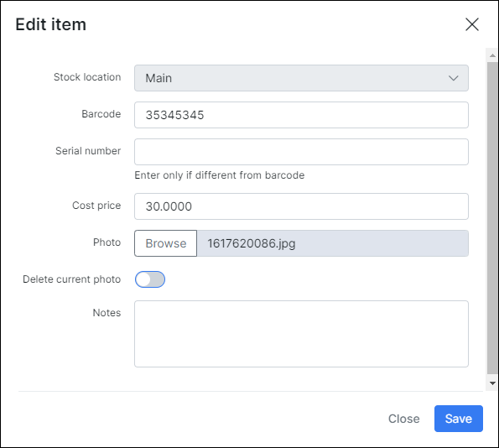Save the edited item
This screenshot has width=499, height=448.
[458, 419]
